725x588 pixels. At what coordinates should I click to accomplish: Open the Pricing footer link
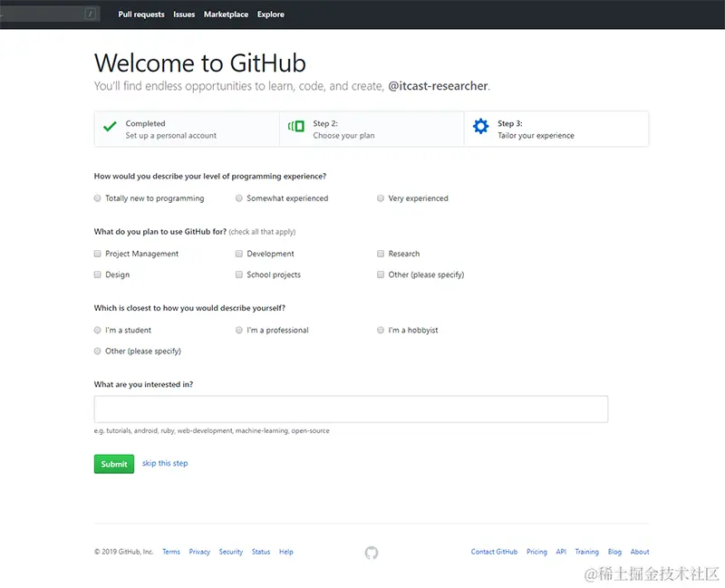[536, 552]
